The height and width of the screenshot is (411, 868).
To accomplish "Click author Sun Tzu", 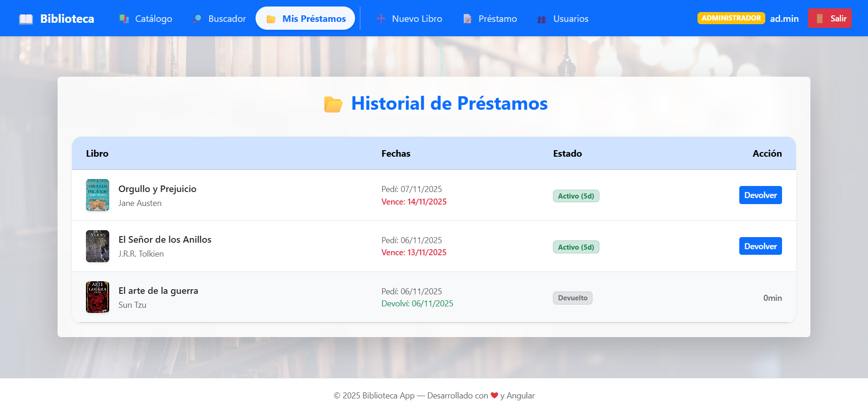I will (132, 305).
